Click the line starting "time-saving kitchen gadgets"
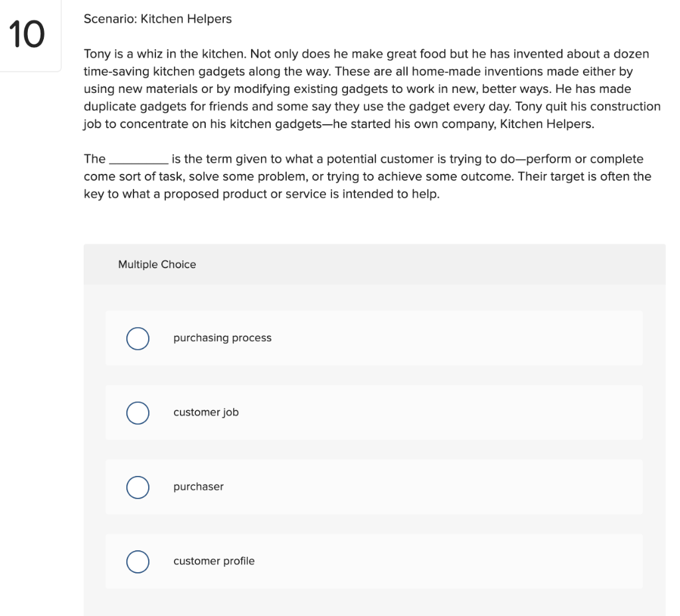The image size is (680, 616). [358, 71]
